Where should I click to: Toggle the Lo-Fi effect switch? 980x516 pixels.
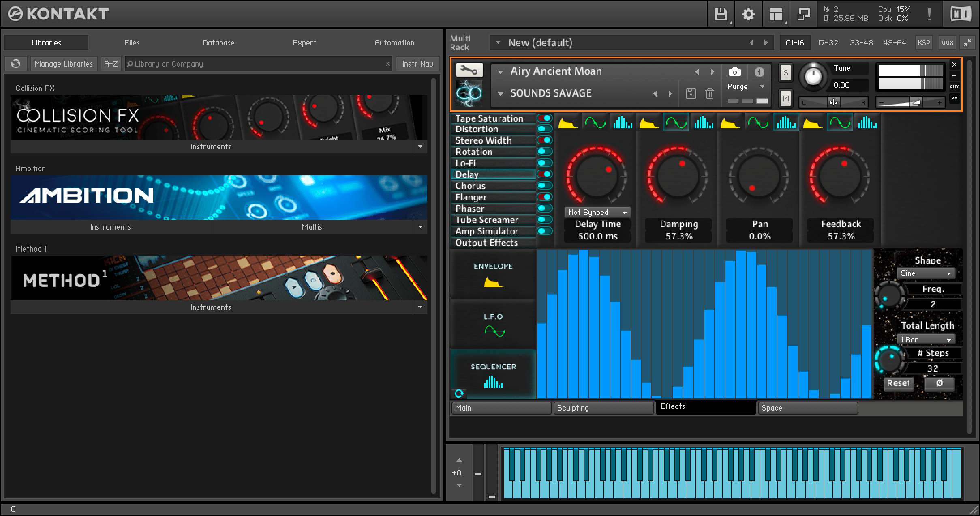point(544,163)
